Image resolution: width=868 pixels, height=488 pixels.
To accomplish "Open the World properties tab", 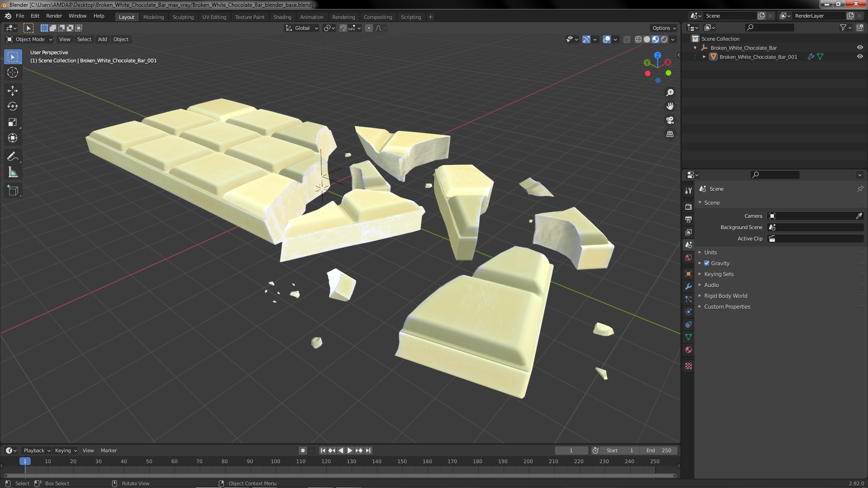I will pyautogui.click(x=689, y=258).
